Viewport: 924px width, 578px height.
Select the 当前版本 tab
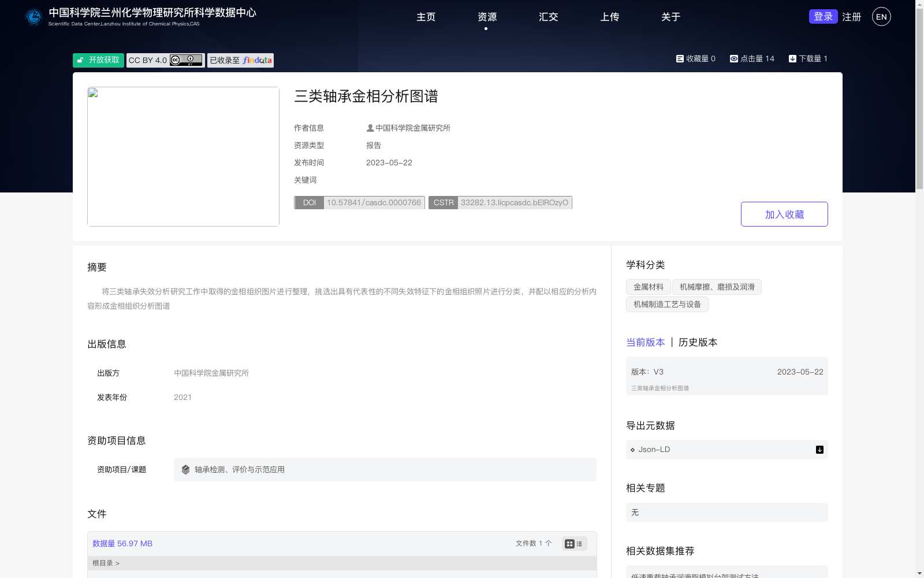[646, 342]
